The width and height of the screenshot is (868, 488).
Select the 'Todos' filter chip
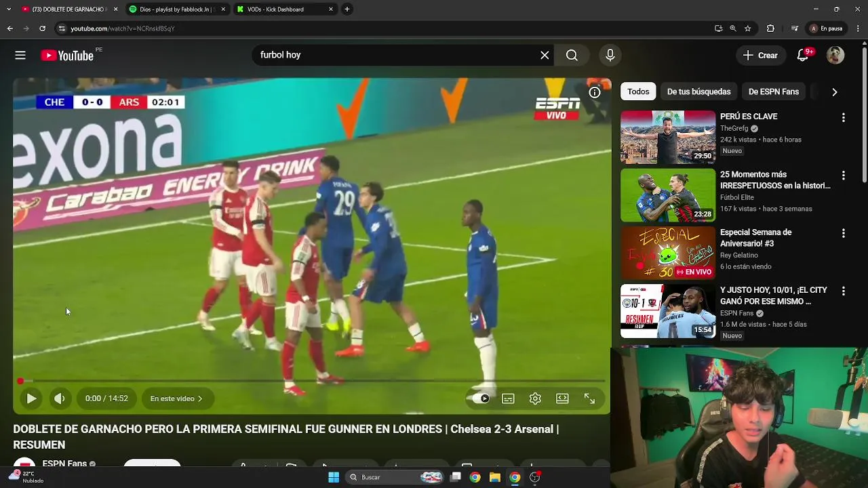tap(638, 91)
